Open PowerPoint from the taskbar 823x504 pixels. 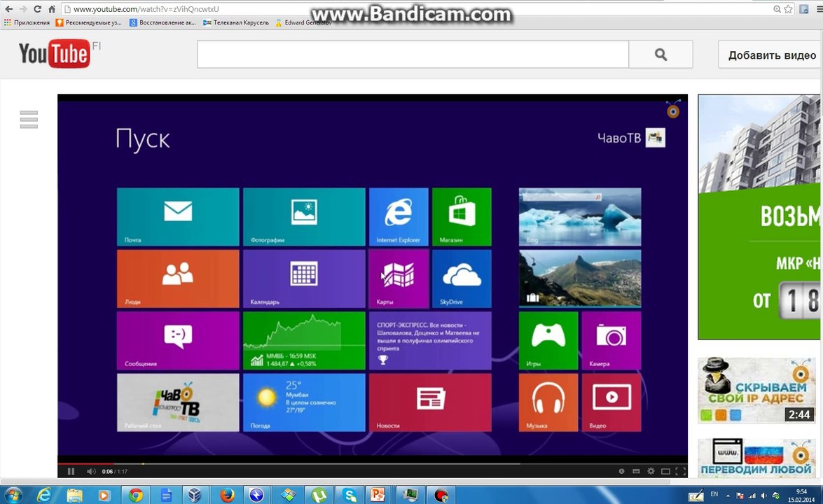(x=378, y=495)
